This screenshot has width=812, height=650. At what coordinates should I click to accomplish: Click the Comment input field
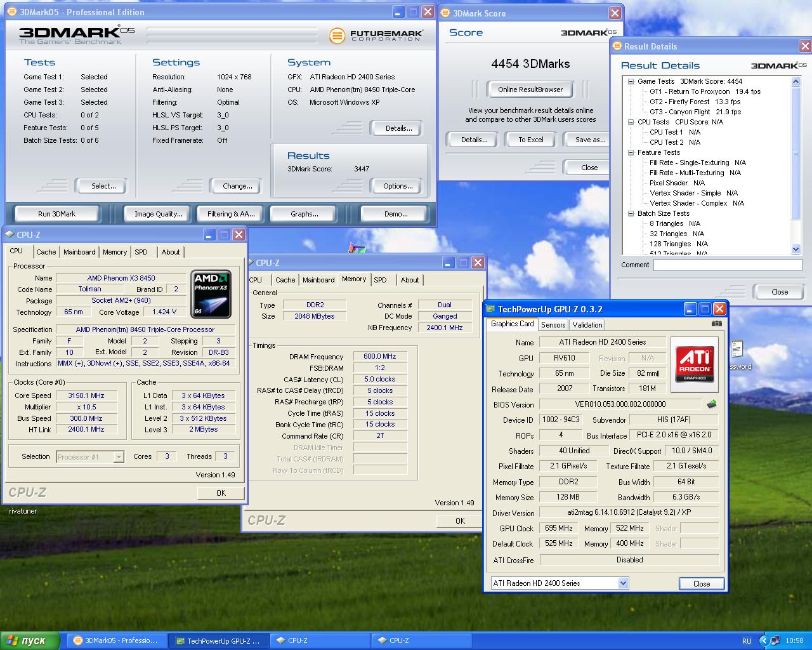728,265
